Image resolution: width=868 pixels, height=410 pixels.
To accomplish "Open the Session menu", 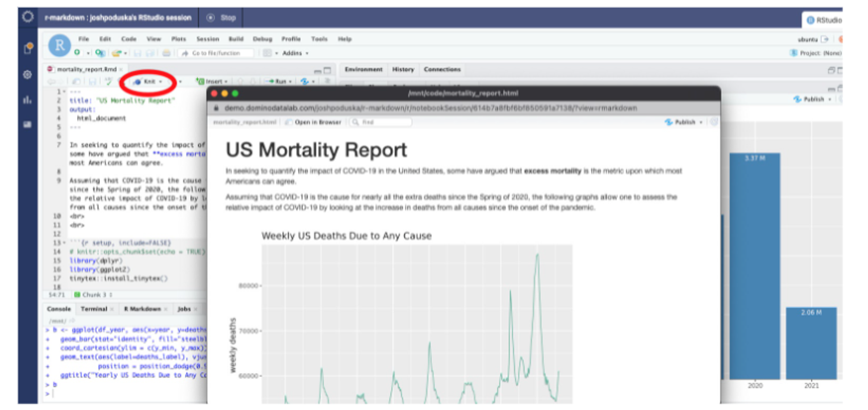I will 208,39.
